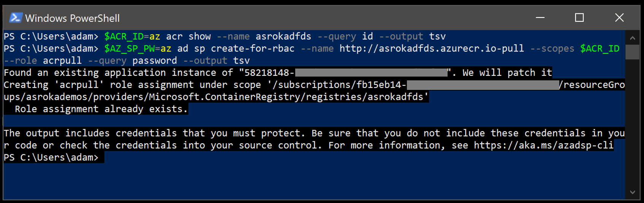Click the asrokadfds.azurecr.io-pull URL in the command

431,49
